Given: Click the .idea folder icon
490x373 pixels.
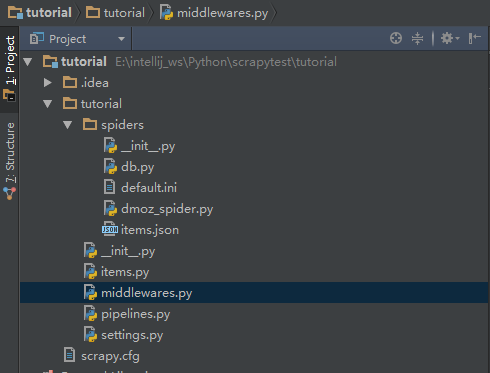Looking at the screenshot, I should tap(70, 83).
